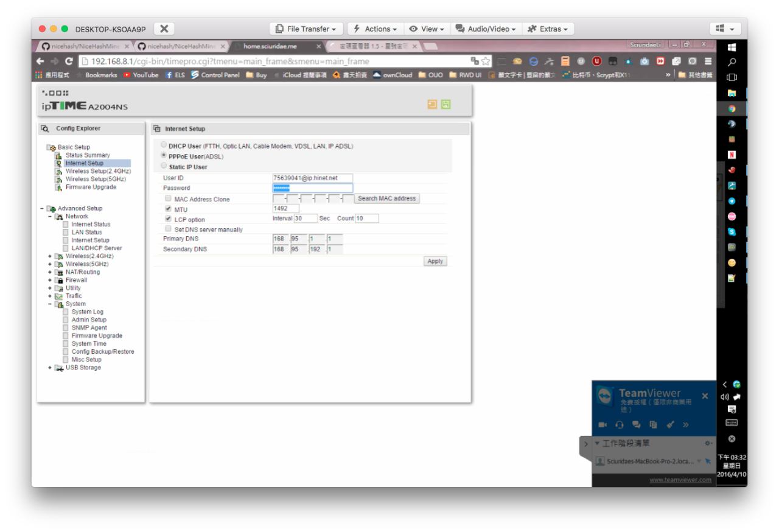
Task: Expand the Trafic tree node
Action: tap(50, 296)
